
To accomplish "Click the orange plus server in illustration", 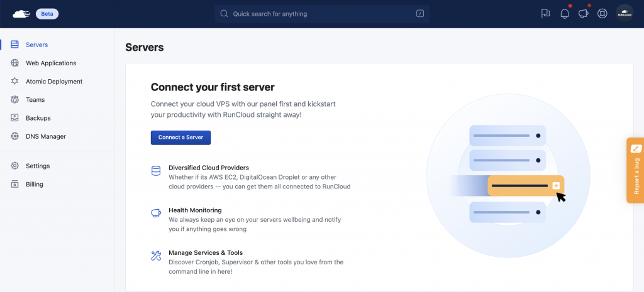I will click(526, 186).
